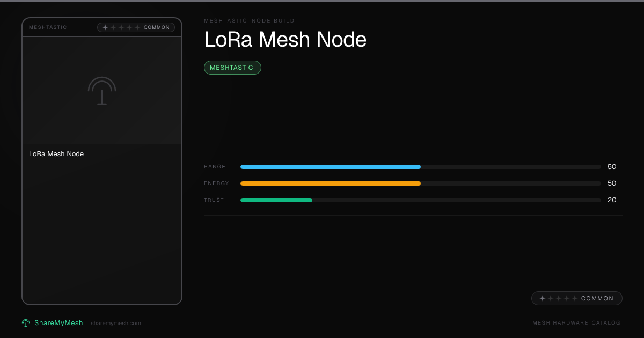Click the MESHTASTIC NODE BUILD subtitle
Image resolution: width=644 pixels, height=338 pixels.
pyautogui.click(x=250, y=21)
